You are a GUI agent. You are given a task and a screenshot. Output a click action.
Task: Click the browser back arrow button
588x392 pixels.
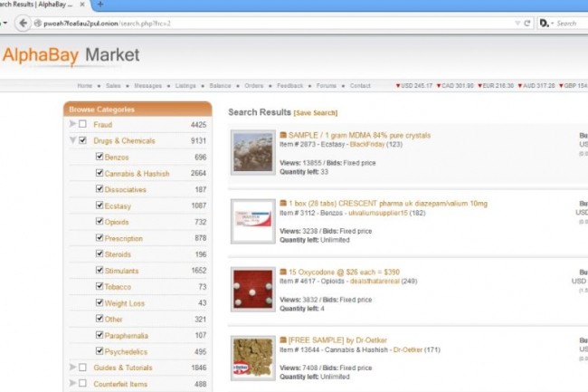tap(24, 24)
